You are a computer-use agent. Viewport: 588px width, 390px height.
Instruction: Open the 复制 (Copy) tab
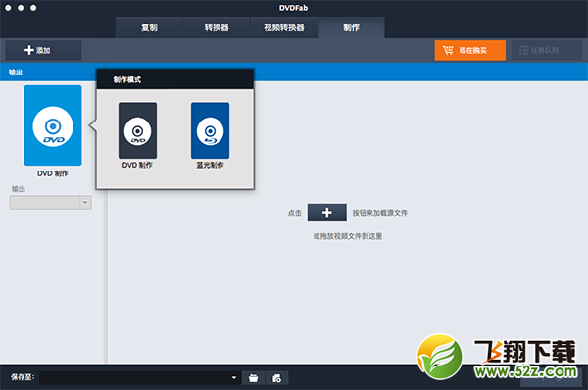pos(149,27)
